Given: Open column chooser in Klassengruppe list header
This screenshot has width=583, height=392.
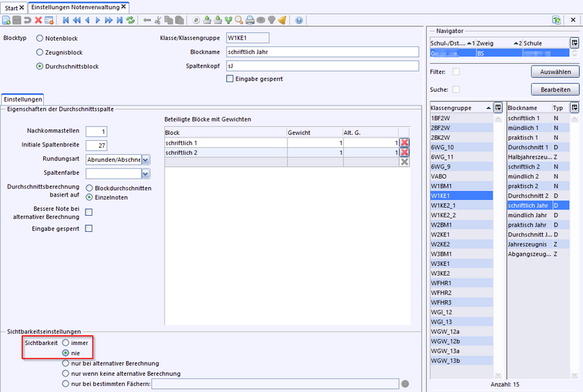Looking at the screenshot, I should 498,108.
